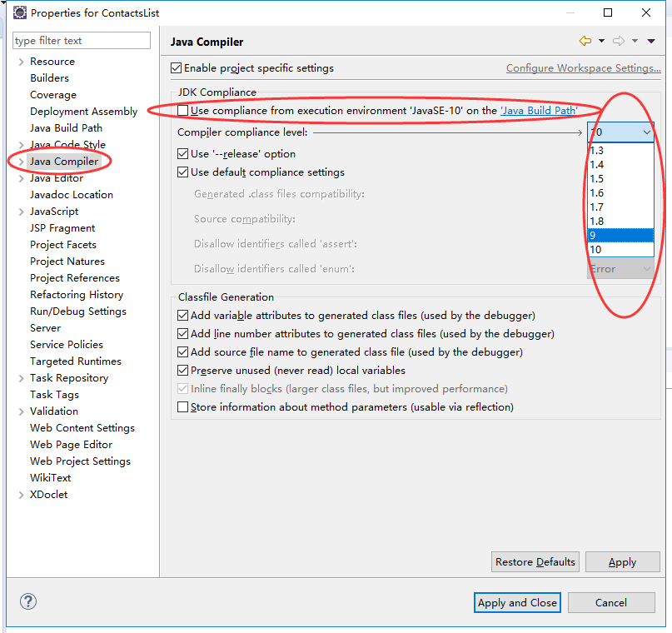Screen dimensions: 672x633
Task: Open Web Content Settings page
Action: tap(82, 428)
